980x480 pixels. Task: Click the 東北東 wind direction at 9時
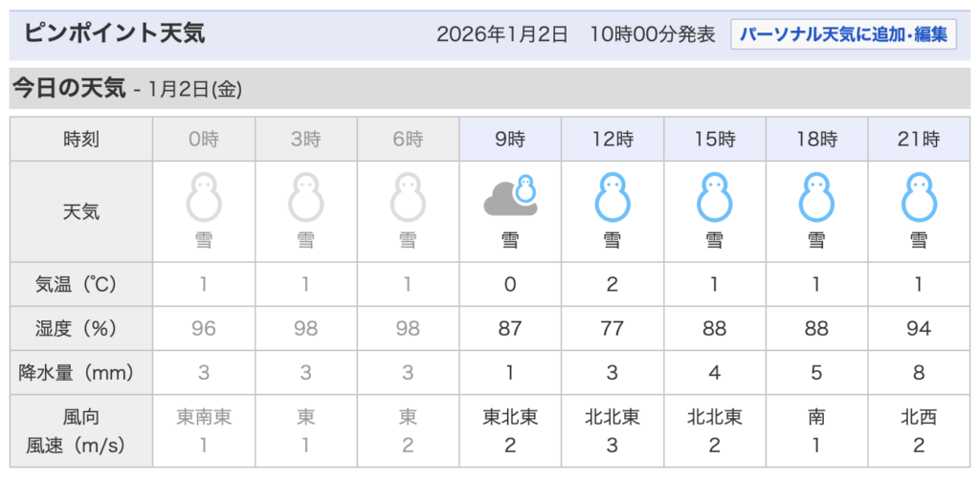(x=510, y=418)
